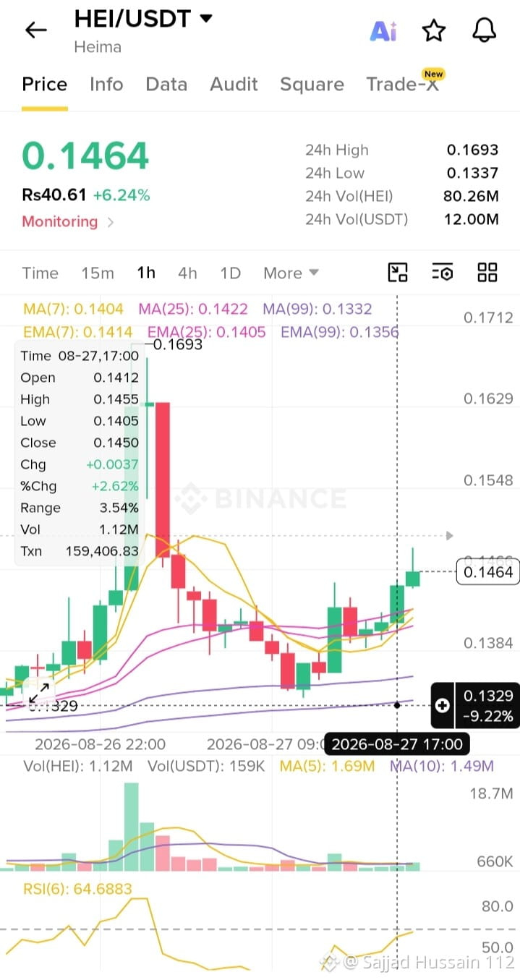Add HEI/USDT to favorites with star

433,30
